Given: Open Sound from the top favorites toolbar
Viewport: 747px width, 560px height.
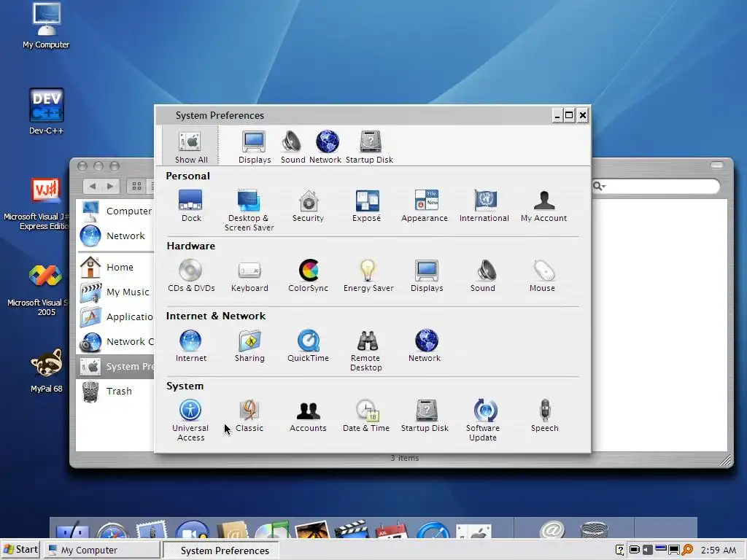Looking at the screenshot, I should tap(293, 146).
